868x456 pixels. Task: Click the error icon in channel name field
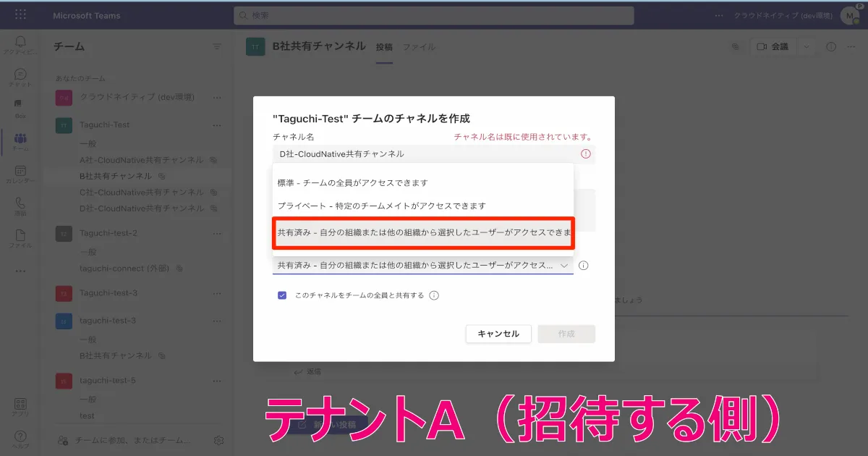tap(586, 153)
